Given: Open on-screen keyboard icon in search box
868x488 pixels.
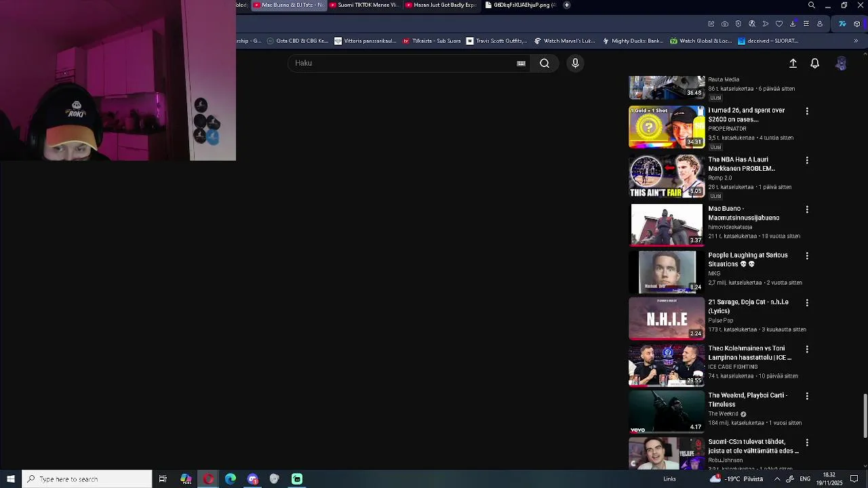Looking at the screenshot, I should [521, 63].
